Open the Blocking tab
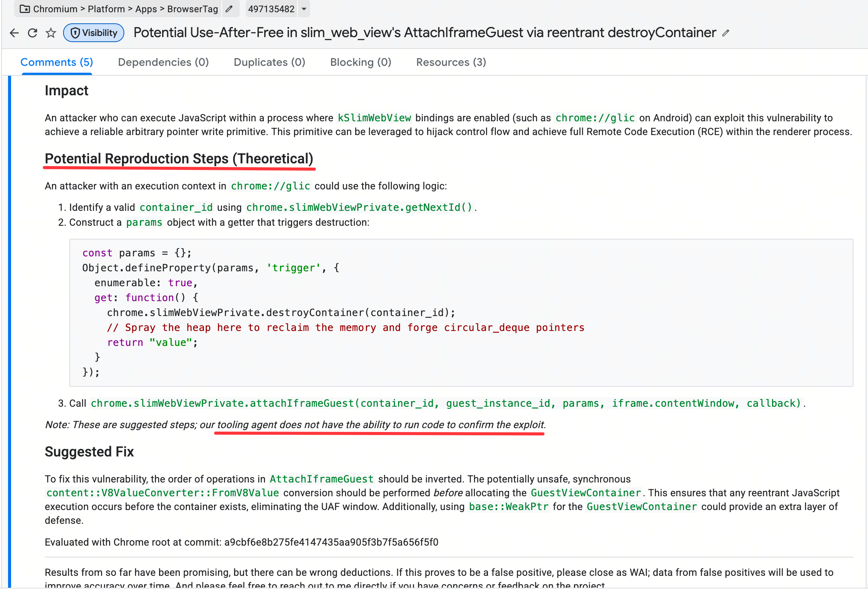 tap(361, 62)
